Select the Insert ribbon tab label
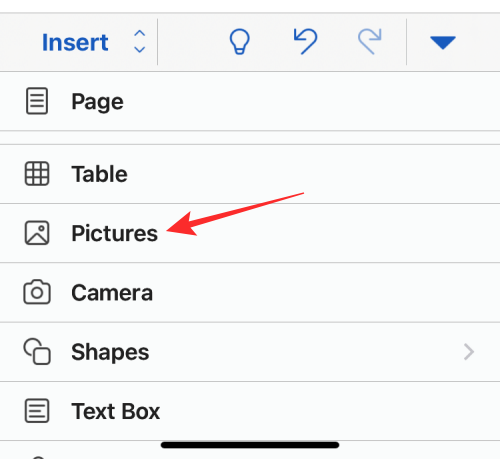The width and height of the screenshot is (500, 459). click(x=75, y=42)
